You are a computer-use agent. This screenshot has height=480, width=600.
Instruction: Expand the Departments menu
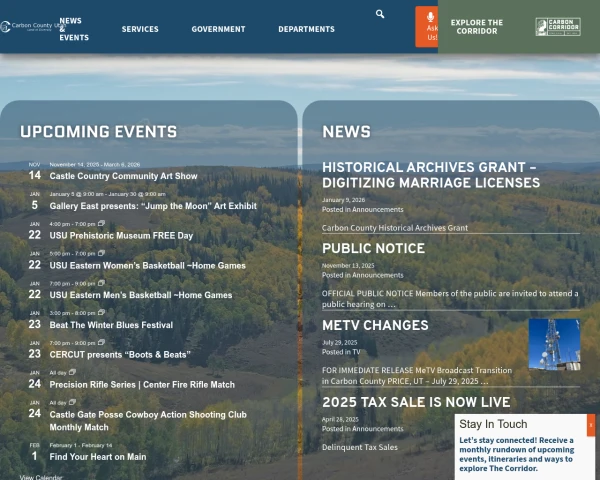[x=306, y=29]
